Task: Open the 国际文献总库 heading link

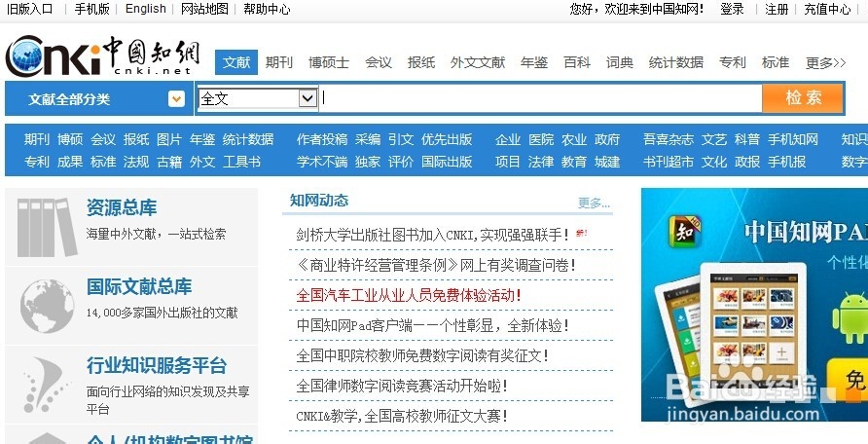Action: [139, 287]
